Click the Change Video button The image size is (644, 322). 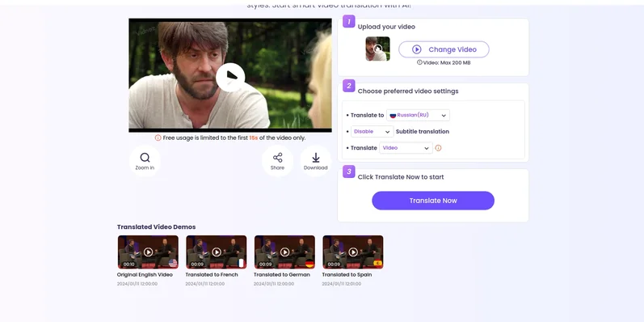(444, 49)
